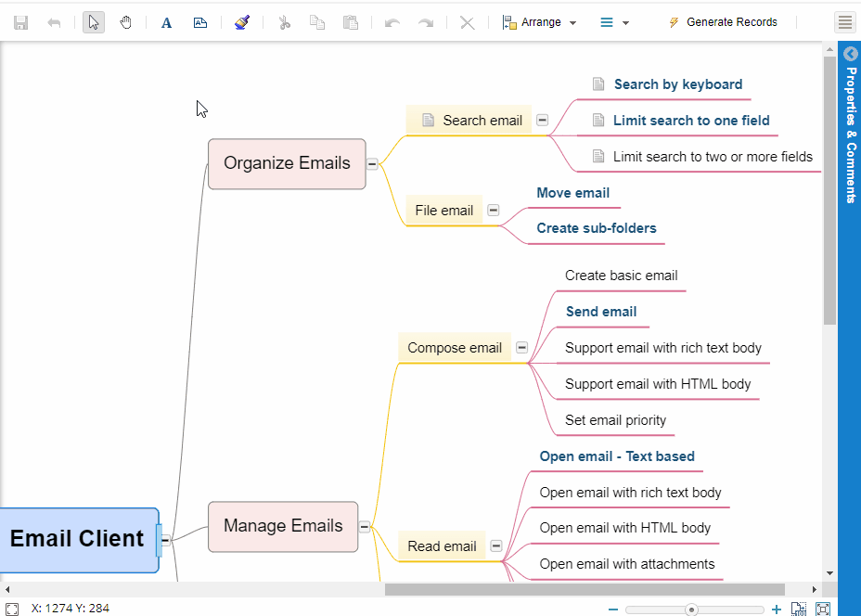Select the File email node
Screen dimensions: 861x616
[443, 210]
